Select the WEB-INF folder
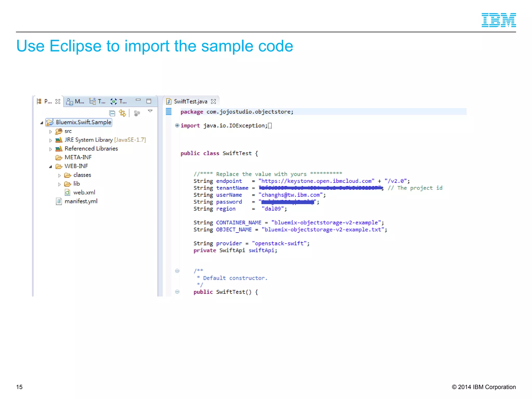This screenshot has height=399, width=532. pyautogui.click(x=72, y=166)
